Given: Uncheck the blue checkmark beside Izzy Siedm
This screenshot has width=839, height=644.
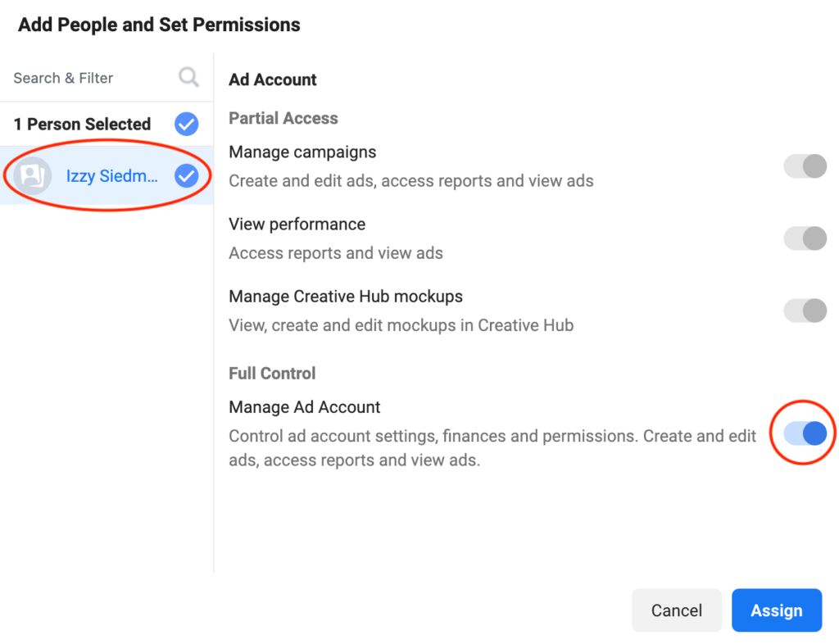Looking at the screenshot, I should [186, 175].
